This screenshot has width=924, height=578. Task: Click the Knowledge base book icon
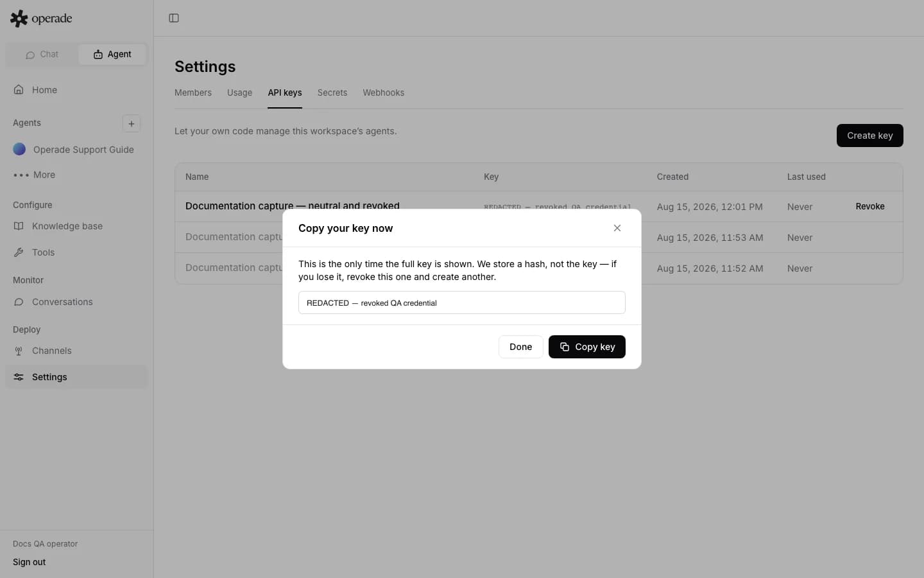19,226
